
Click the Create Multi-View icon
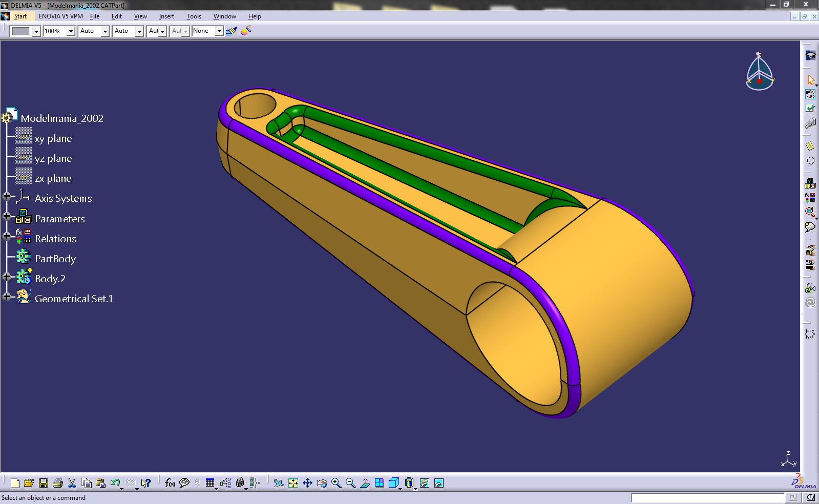point(379,483)
